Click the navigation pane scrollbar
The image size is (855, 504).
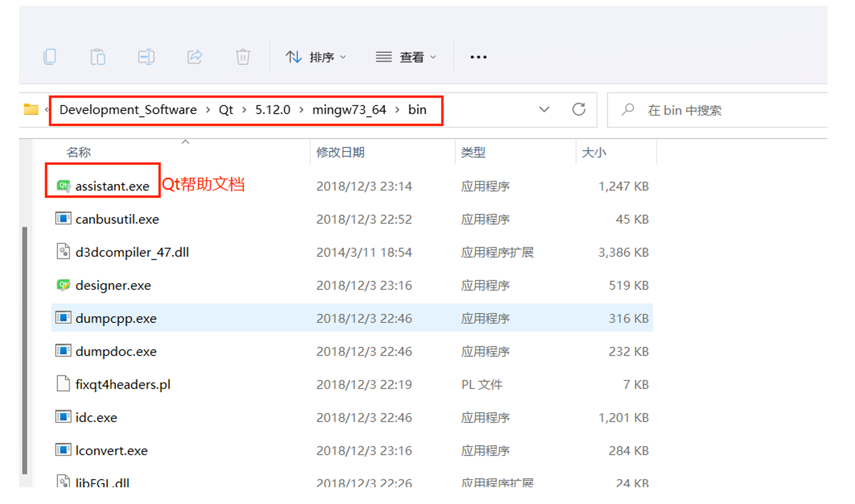(24, 350)
